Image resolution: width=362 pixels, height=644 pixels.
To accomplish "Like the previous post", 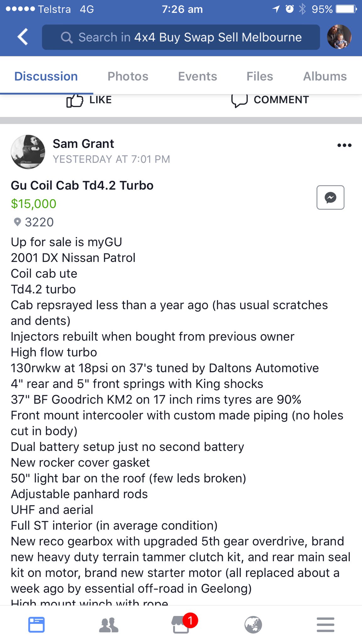I will point(89,100).
